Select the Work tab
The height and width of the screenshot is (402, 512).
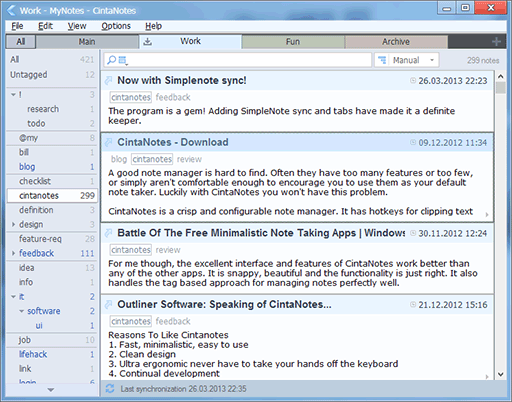click(190, 41)
